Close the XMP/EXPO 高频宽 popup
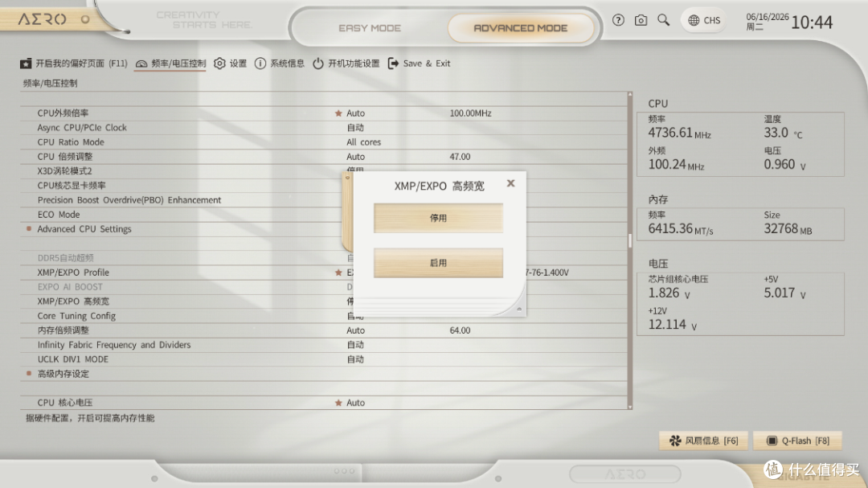Image resolution: width=868 pixels, height=488 pixels. 510,183
